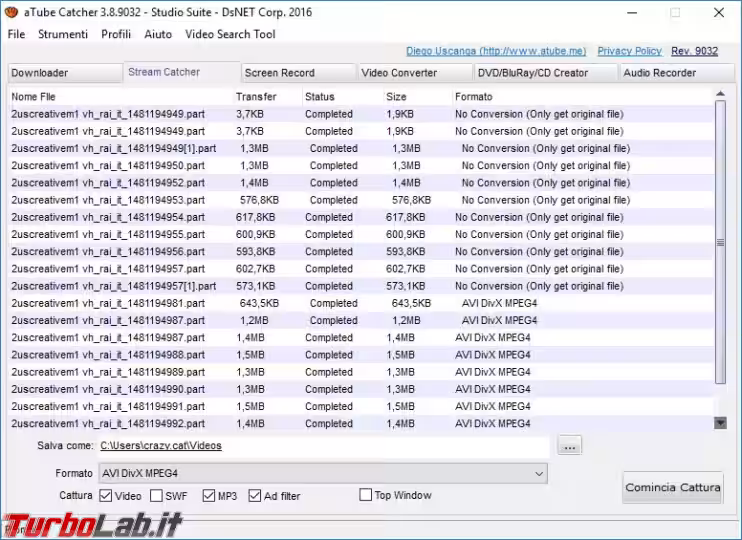Uncheck the Video capture checkbox
The width and height of the screenshot is (742, 540).
[106, 496]
